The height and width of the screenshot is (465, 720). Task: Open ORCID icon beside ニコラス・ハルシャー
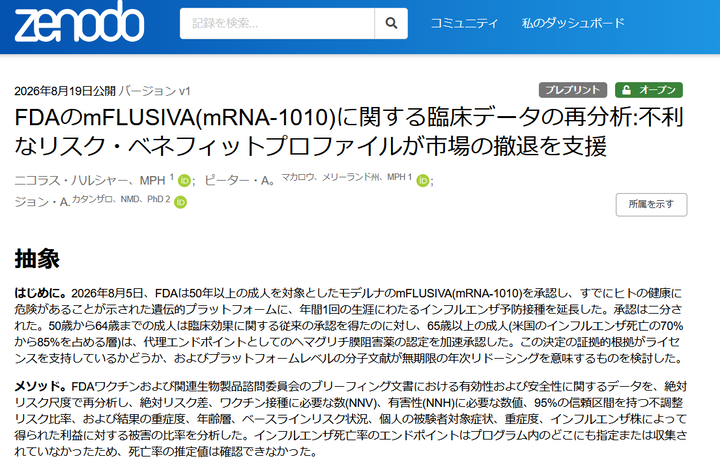coord(184,181)
